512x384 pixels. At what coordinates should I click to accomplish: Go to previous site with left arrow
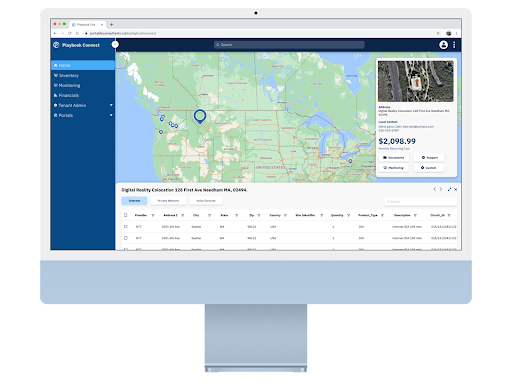coord(435,189)
